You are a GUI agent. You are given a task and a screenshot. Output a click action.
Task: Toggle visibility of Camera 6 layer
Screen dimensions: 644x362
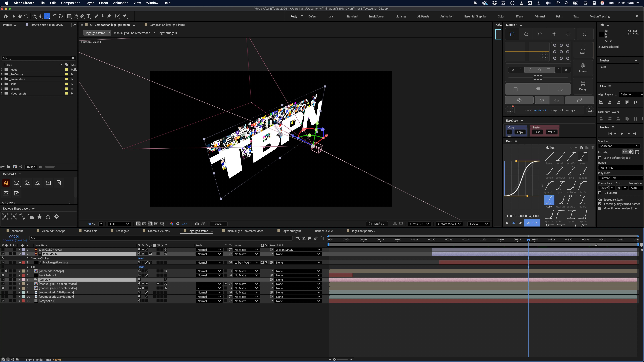3,280
